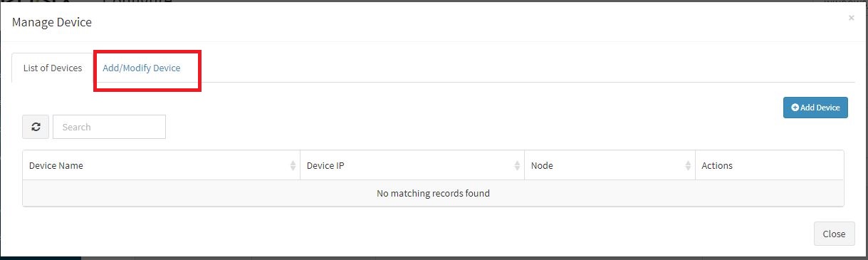The height and width of the screenshot is (260, 868).
Task: Dismiss dialog with the X icon
Action: tap(851, 18)
